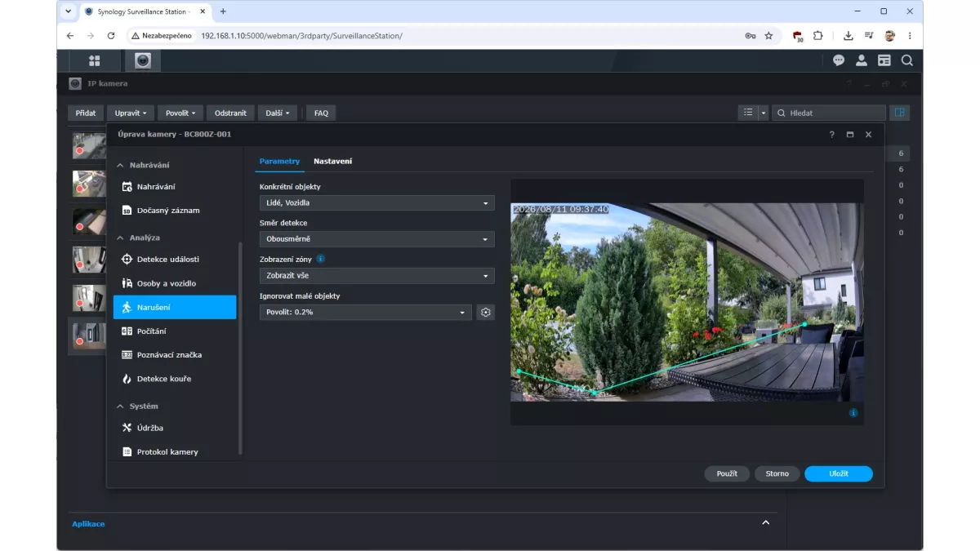Collapse the Nahrávání section
Viewport: 980px width, 551px height.
click(x=121, y=165)
